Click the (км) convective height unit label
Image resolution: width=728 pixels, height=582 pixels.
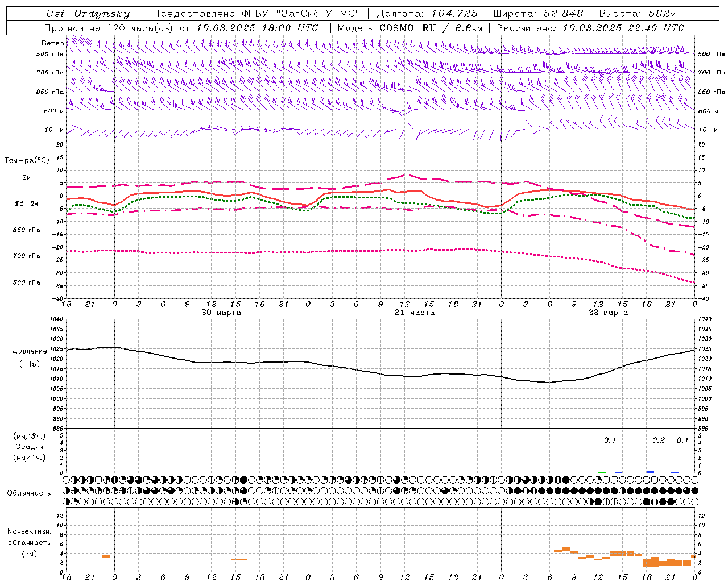(x=30, y=554)
